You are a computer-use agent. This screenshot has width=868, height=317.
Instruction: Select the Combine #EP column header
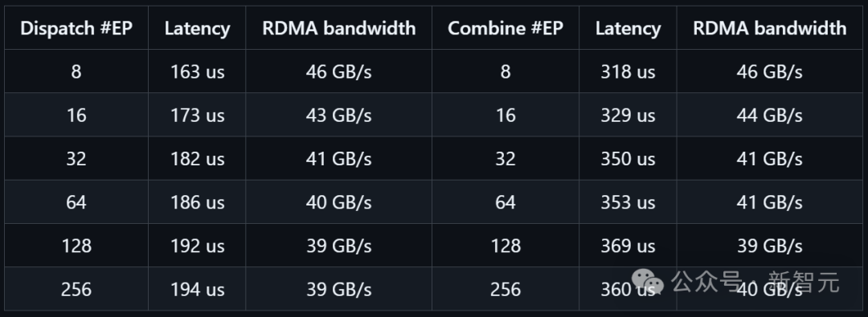tap(506, 28)
